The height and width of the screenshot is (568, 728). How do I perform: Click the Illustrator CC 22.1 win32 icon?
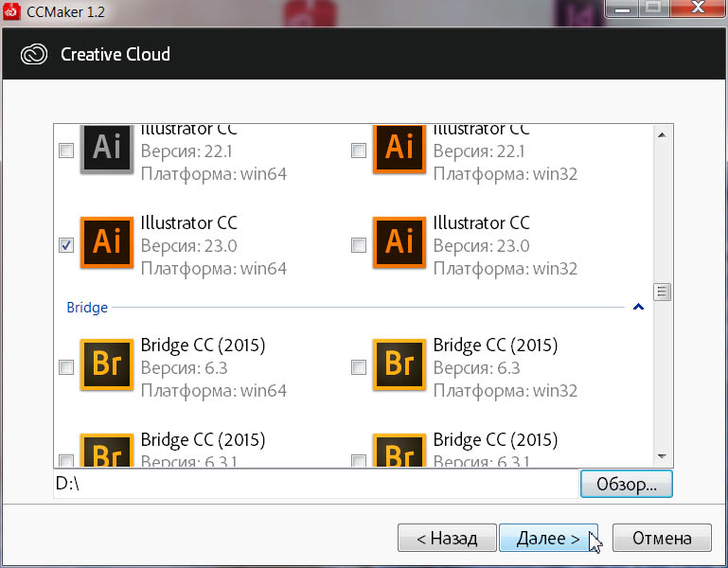[x=400, y=149]
